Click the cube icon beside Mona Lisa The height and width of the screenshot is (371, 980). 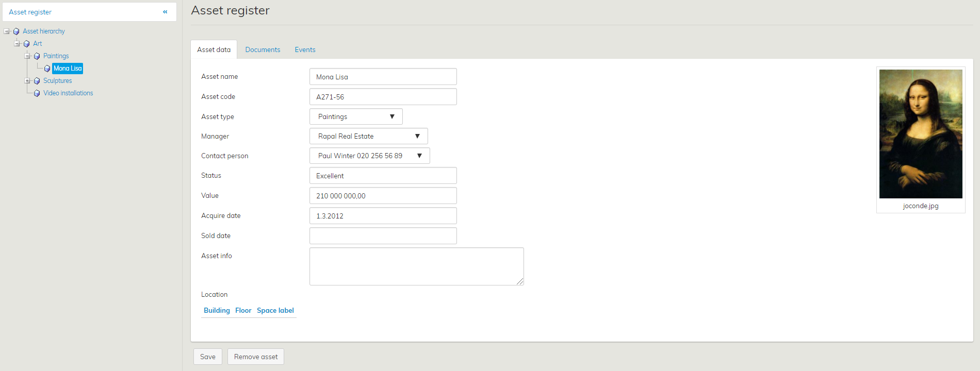[47, 69]
